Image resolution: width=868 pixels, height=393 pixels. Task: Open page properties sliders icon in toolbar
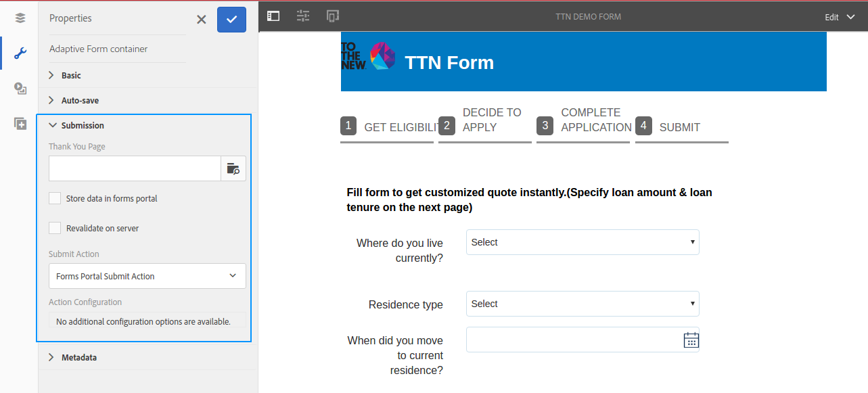click(303, 16)
